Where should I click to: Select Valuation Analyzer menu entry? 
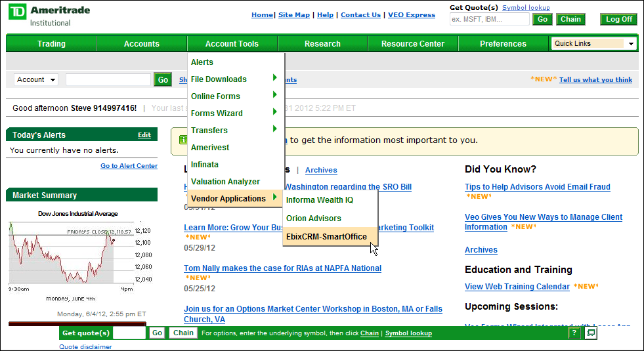click(236, 181)
